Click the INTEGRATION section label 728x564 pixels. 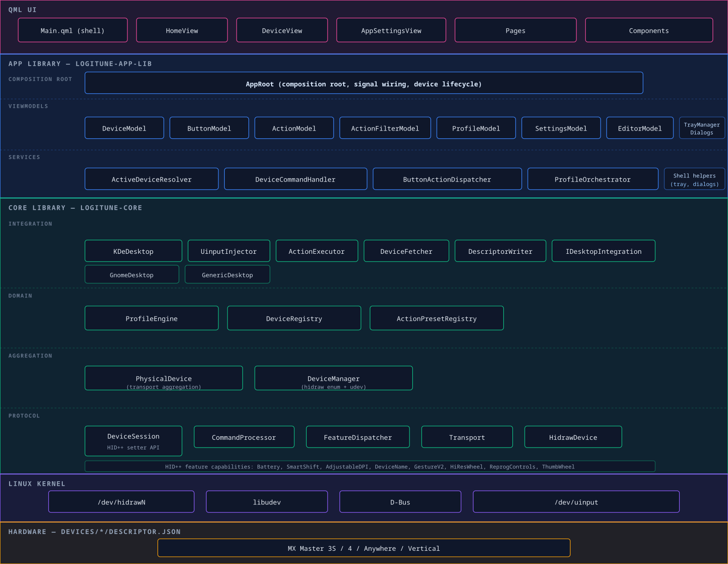click(30, 223)
